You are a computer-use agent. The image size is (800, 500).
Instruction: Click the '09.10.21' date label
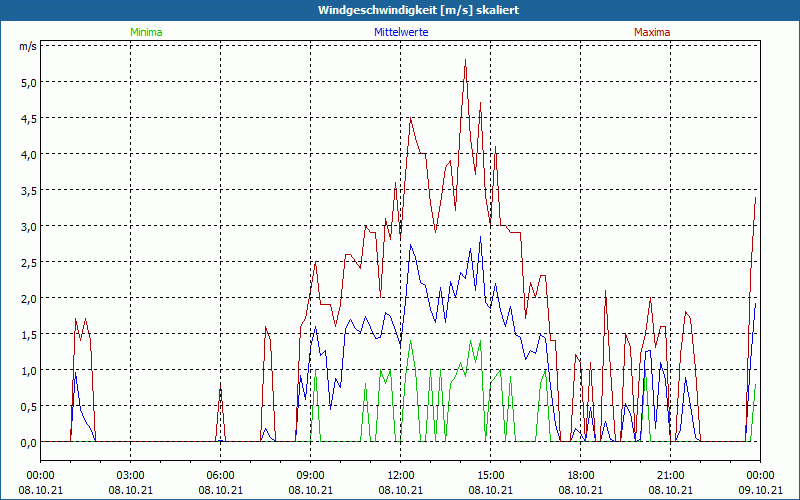[x=760, y=490]
